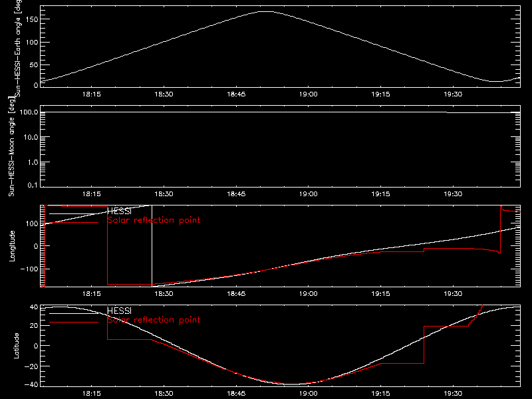The height and width of the screenshot is (399, 532).
Task: Click the white legend line sample in Longitude plot
Action: pos(74,213)
